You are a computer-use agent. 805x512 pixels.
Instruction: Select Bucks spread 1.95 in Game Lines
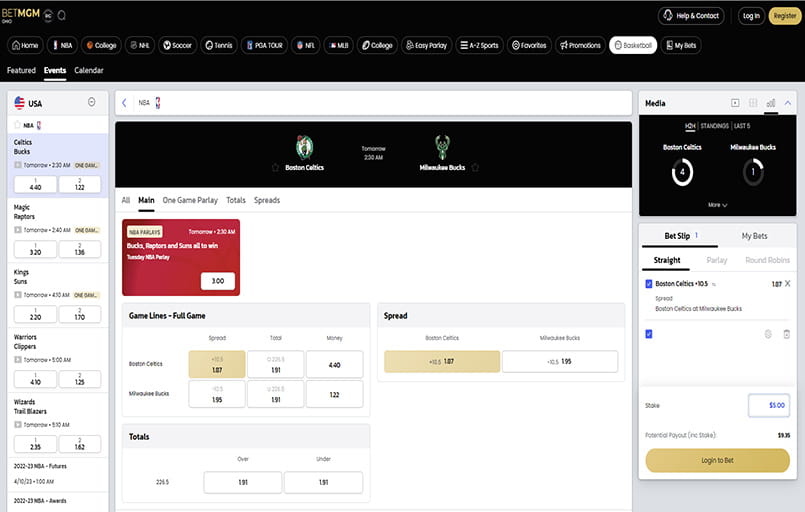click(x=217, y=394)
